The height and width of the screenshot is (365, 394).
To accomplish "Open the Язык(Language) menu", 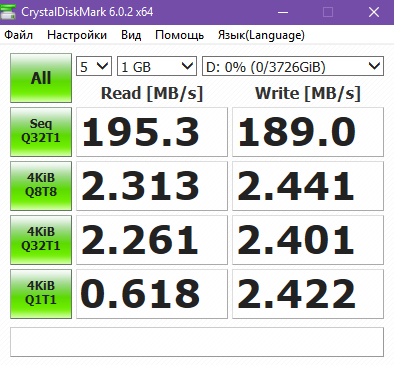I will pos(261,35).
